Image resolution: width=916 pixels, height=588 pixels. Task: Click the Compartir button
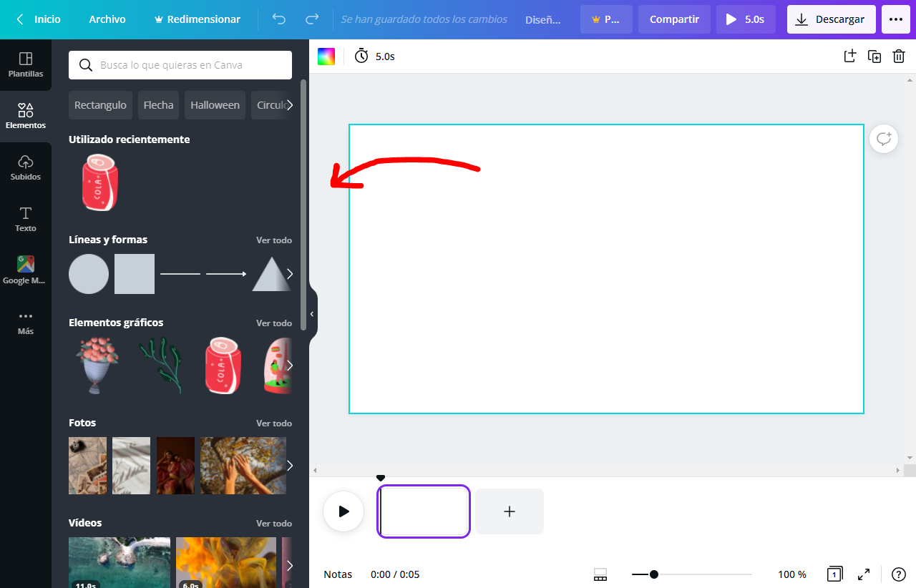tap(674, 19)
